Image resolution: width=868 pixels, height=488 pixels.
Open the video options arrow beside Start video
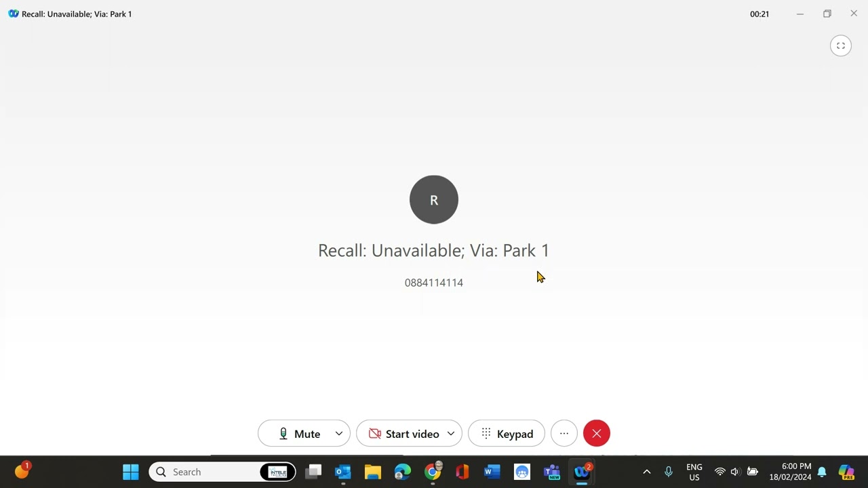click(x=451, y=434)
